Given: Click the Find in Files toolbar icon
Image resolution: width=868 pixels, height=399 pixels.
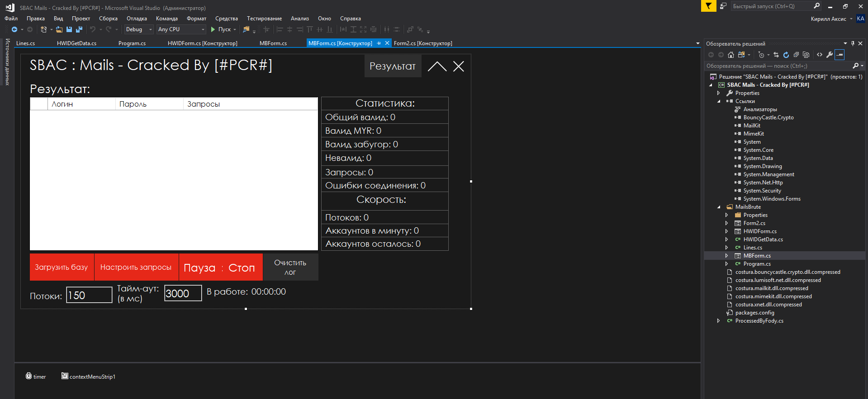Looking at the screenshot, I should [x=246, y=29].
